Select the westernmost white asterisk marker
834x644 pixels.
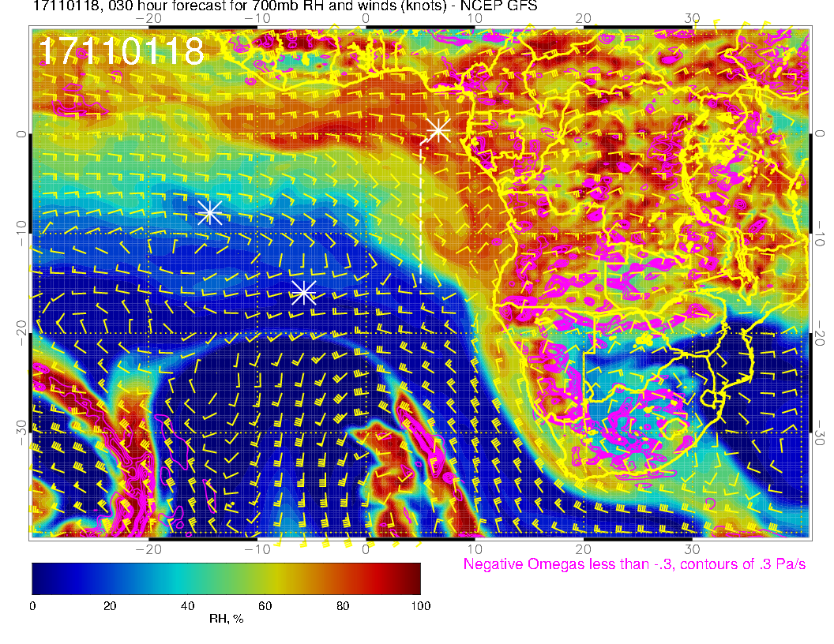(x=209, y=212)
